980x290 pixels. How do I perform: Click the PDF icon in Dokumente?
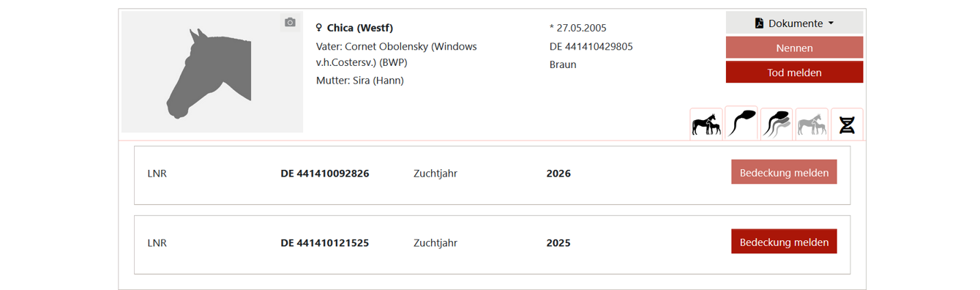pyautogui.click(x=760, y=23)
